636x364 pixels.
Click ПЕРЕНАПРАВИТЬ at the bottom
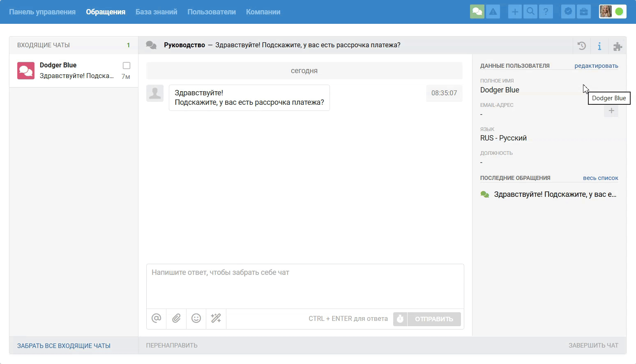pyautogui.click(x=172, y=346)
